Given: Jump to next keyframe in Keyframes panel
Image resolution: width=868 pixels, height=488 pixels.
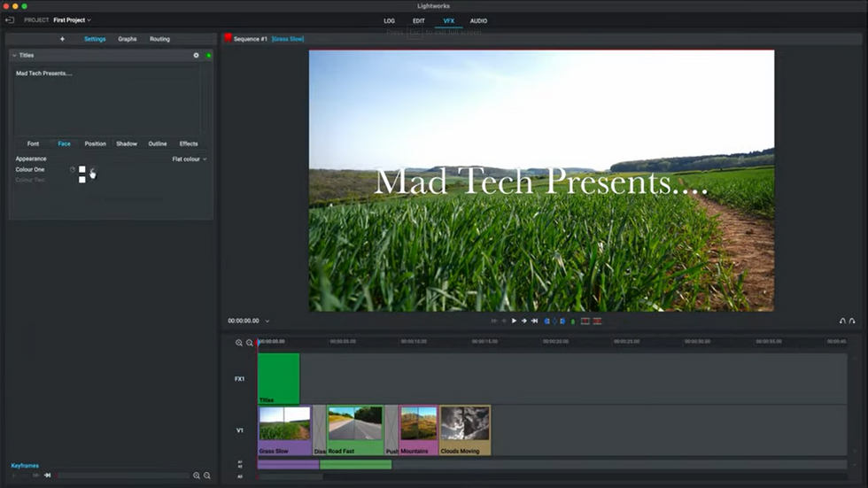Looking at the screenshot, I should coord(48,476).
